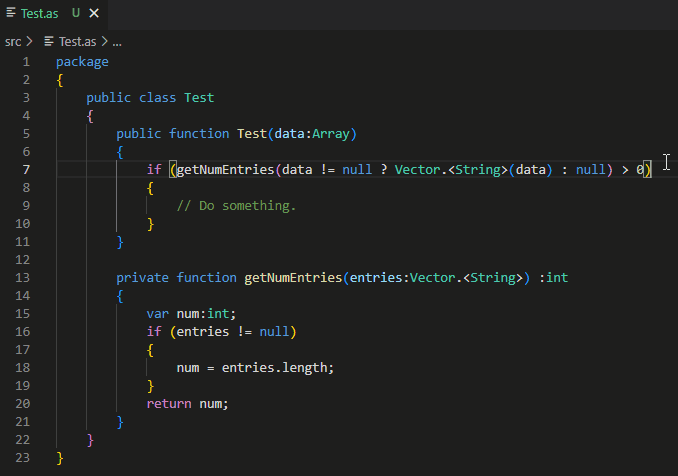678x476 pixels.
Task: Open the src breadcrumb folder
Action: (13, 42)
